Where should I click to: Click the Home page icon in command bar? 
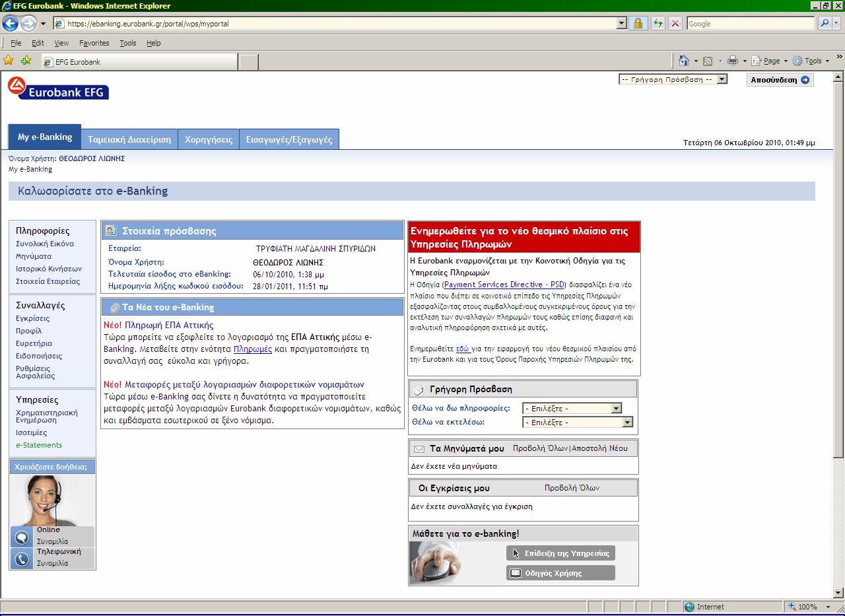pos(685,61)
